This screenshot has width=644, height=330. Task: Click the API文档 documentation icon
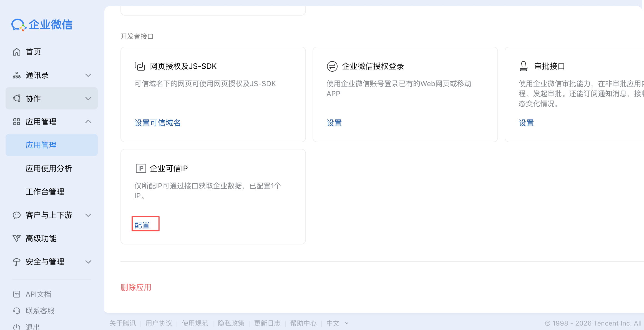[x=16, y=294]
